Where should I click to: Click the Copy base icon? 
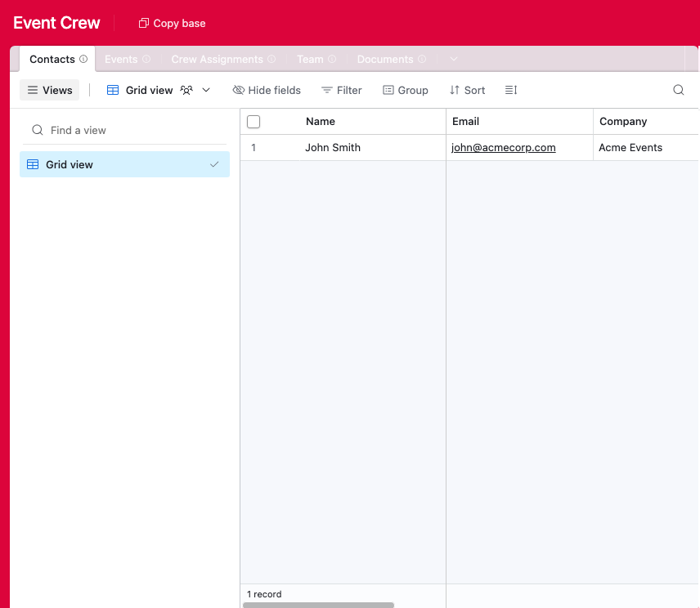click(x=143, y=23)
